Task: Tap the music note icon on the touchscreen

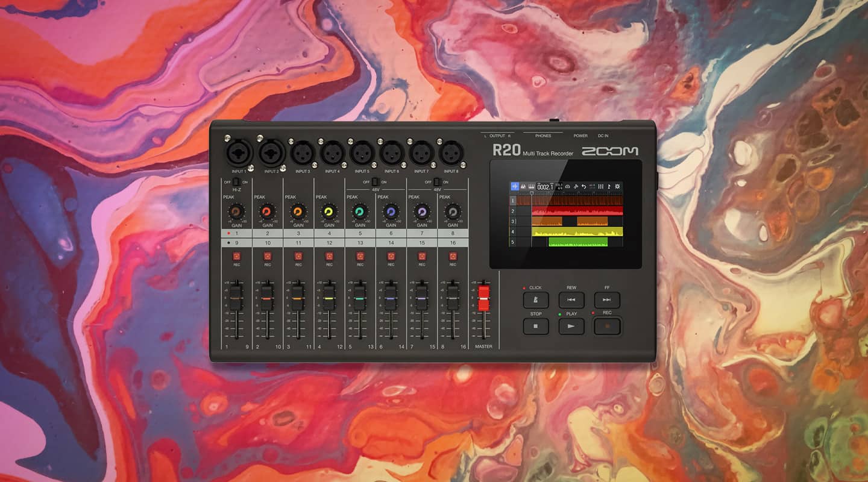Action: point(609,187)
